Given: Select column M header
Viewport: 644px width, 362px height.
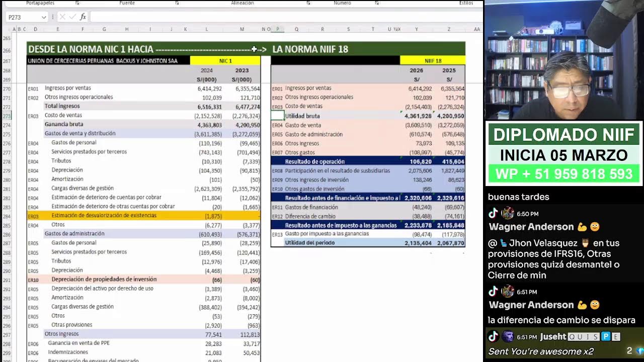Looking at the screenshot, I should tap(242, 29).
